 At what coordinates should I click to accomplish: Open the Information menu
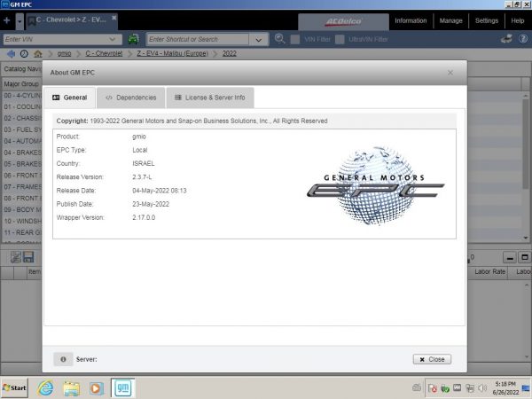click(x=411, y=20)
